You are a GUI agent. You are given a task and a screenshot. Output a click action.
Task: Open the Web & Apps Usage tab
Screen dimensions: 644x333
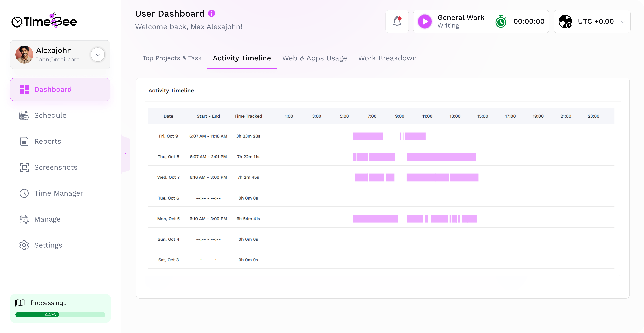pyautogui.click(x=315, y=58)
